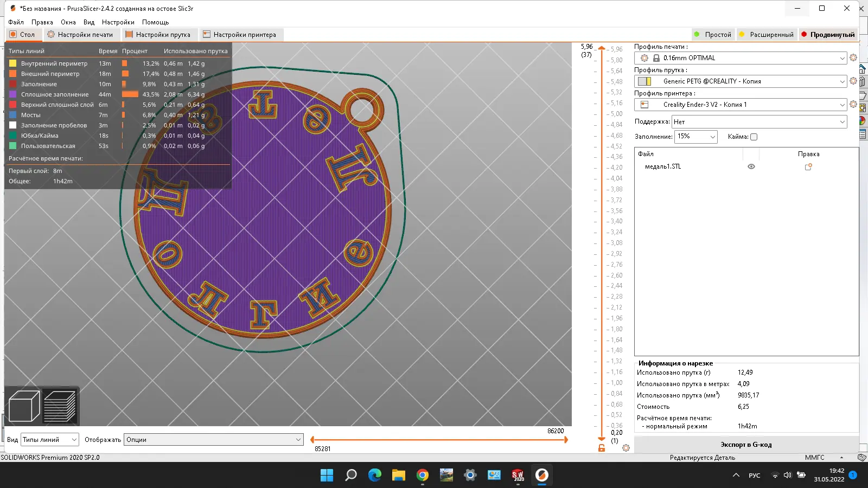Image resolution: width=868 pixels, height=488 pixels.
Task: Open the Помощь menu
Action: (155, 22)
